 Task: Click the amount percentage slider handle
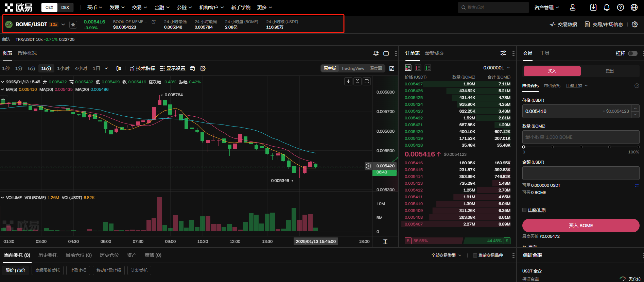[524, 147]
